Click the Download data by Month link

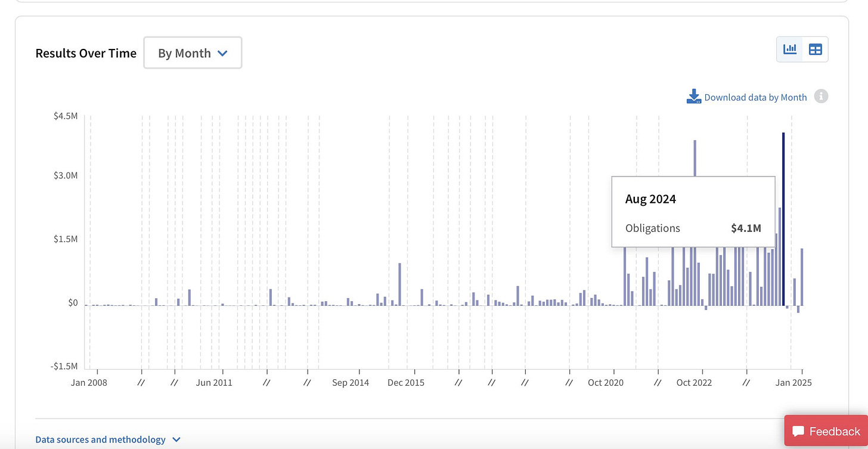click(x=755, y=97)
